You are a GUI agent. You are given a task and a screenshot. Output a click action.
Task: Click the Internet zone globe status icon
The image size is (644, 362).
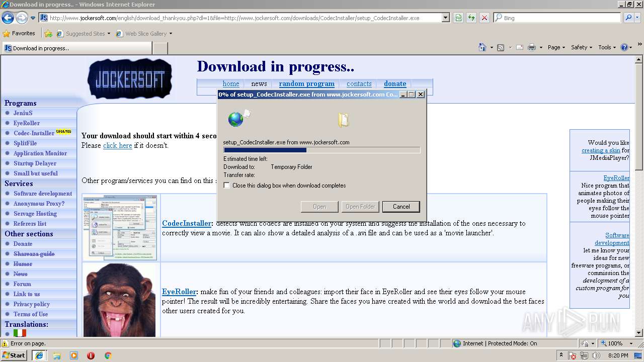pos(457,343)
